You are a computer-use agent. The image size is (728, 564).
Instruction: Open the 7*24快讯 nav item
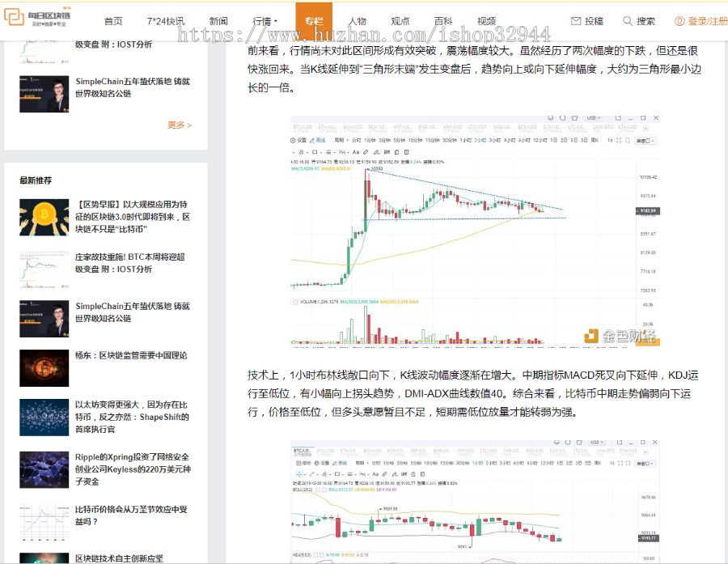point(166,21)
